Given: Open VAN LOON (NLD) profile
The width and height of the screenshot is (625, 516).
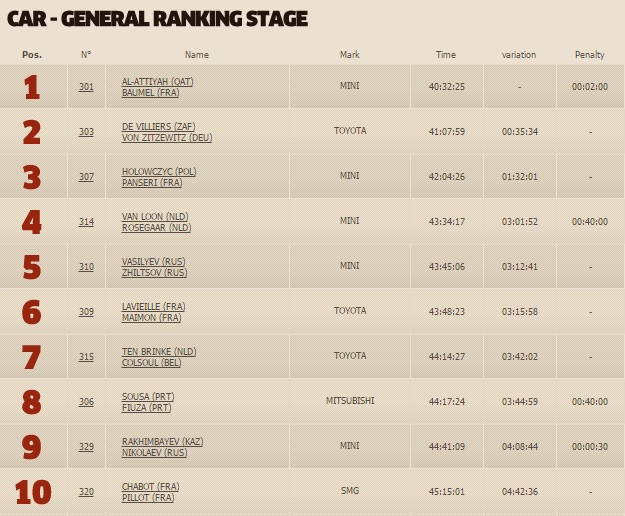Looking at the screenshot, I should (155, 216).
